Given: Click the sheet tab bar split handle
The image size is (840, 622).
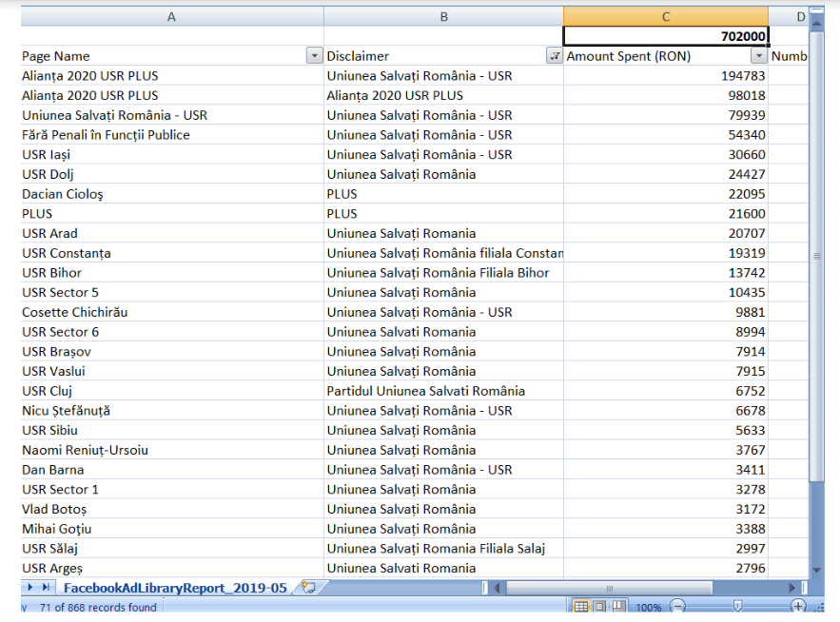Looking at the screenshot, I should (x=484, y=588).
